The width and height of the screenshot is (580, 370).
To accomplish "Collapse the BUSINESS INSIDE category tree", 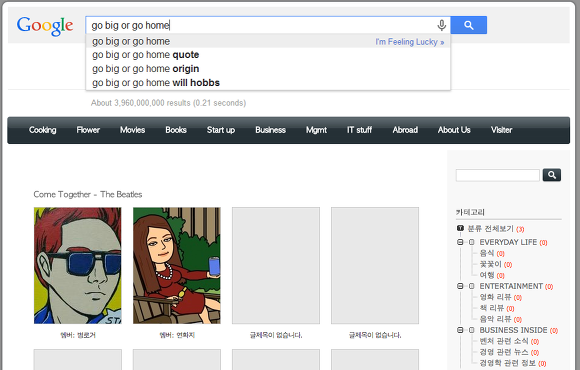I will click(460, 330).
